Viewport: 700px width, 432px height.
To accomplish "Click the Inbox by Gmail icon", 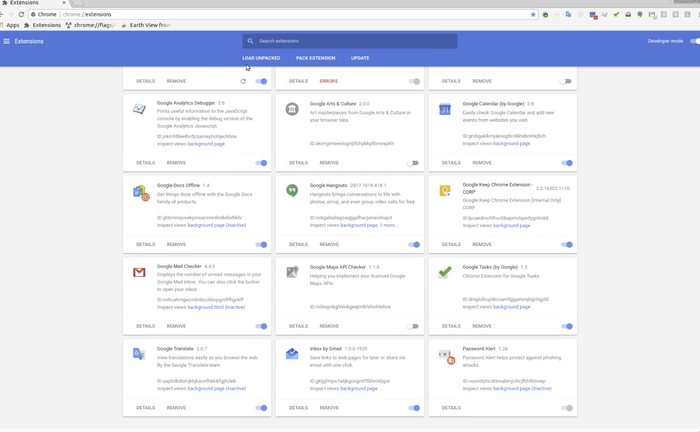I will [292, 354].
